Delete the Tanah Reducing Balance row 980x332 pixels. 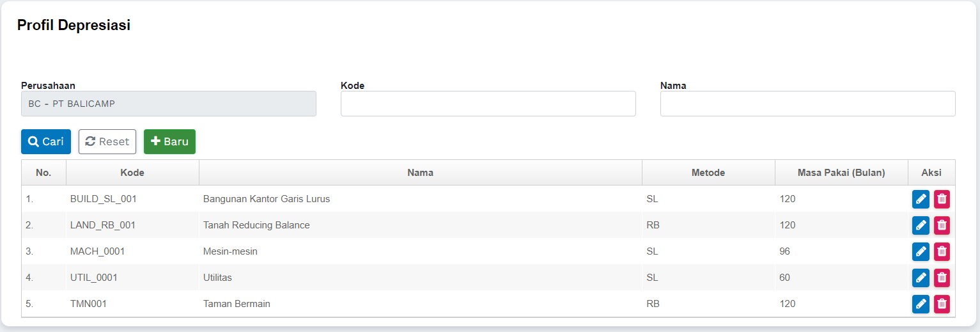[x=942, y=225]
